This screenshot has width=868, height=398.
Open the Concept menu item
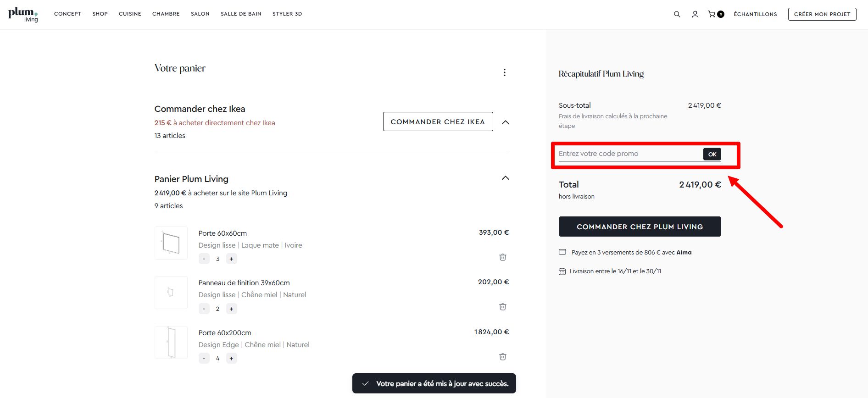tap(67, 14)
